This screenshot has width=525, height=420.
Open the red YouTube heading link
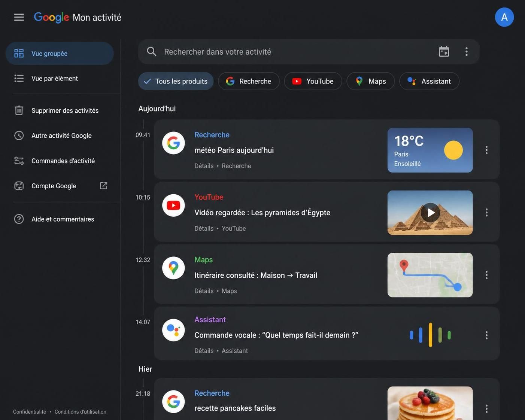click(x=209, y=197)
